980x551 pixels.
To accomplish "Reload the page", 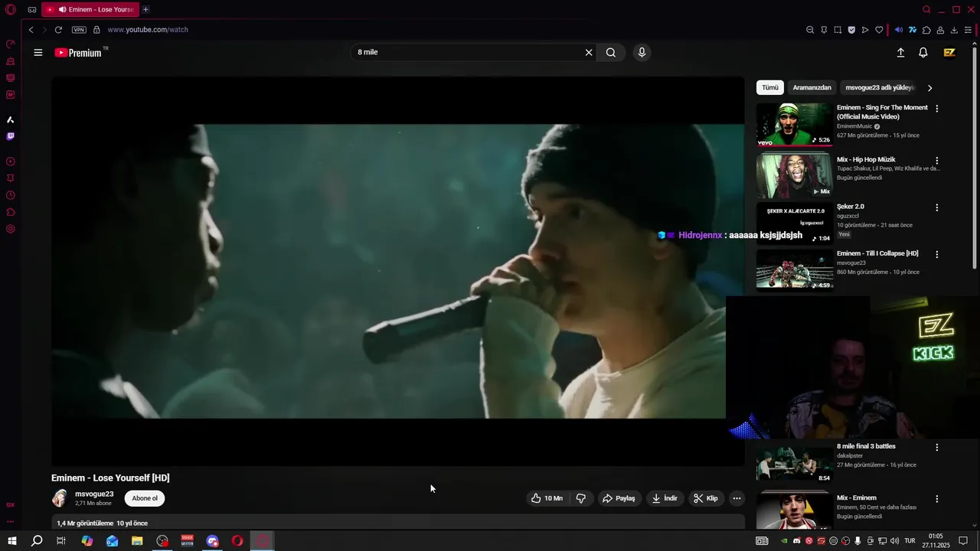I will pos(58,30).
